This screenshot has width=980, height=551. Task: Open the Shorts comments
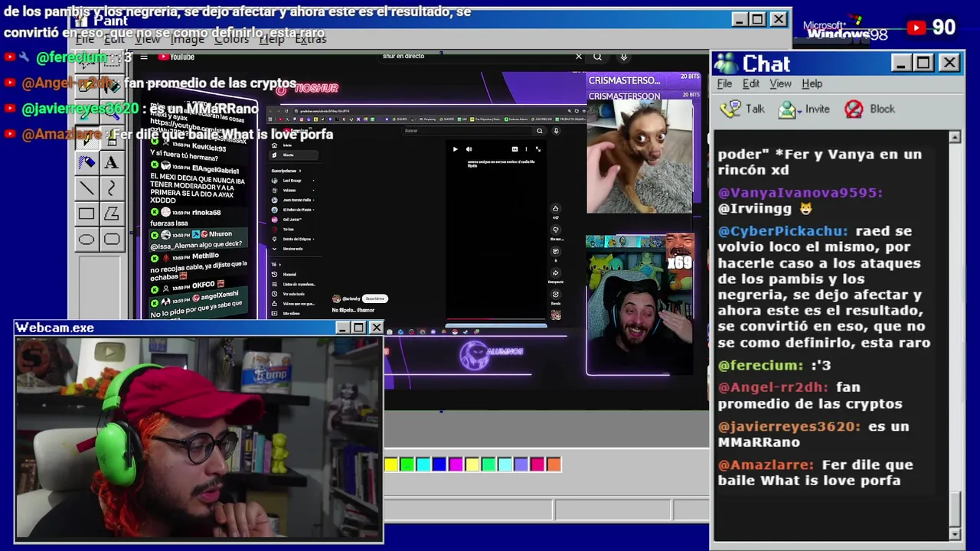[x=556, y=251]
